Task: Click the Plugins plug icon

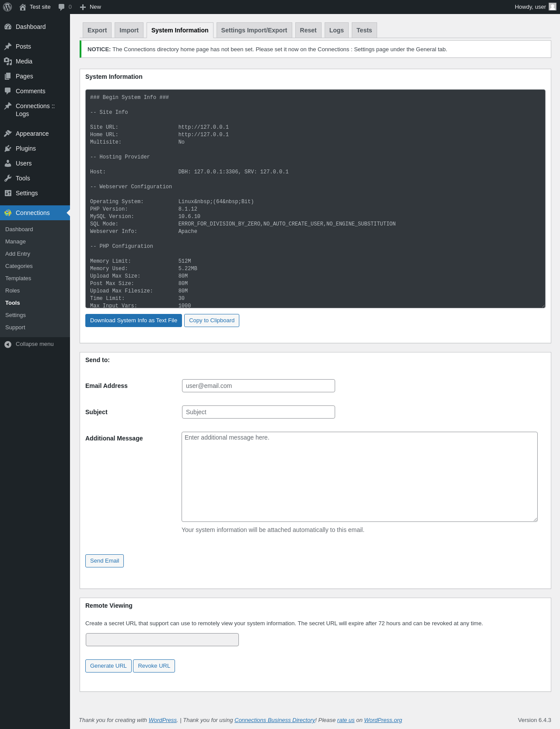Action: [x=8, y=148]
